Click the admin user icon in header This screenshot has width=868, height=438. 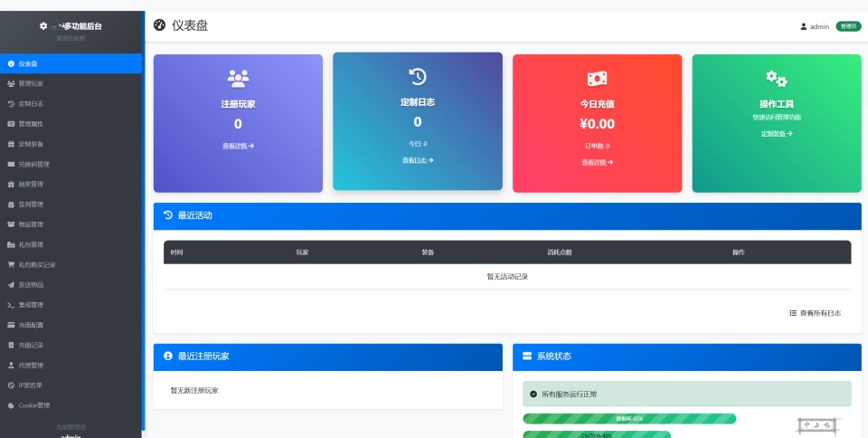coord(803,26)
